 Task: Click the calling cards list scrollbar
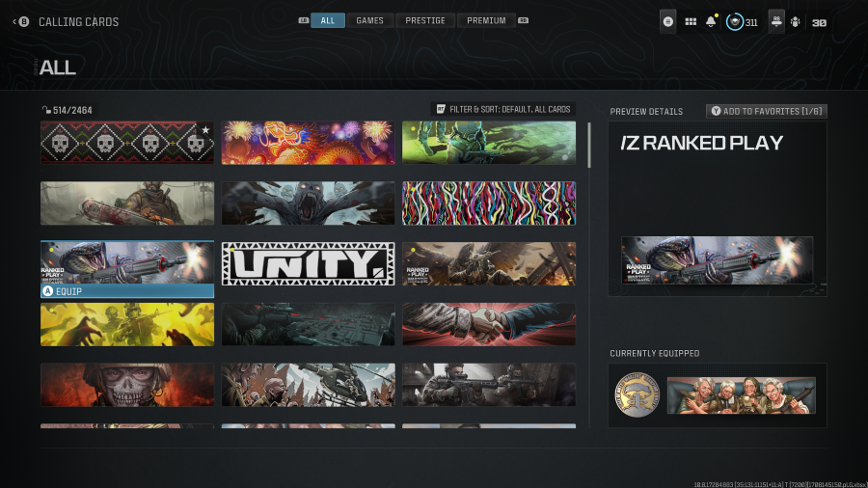(589, 145)
